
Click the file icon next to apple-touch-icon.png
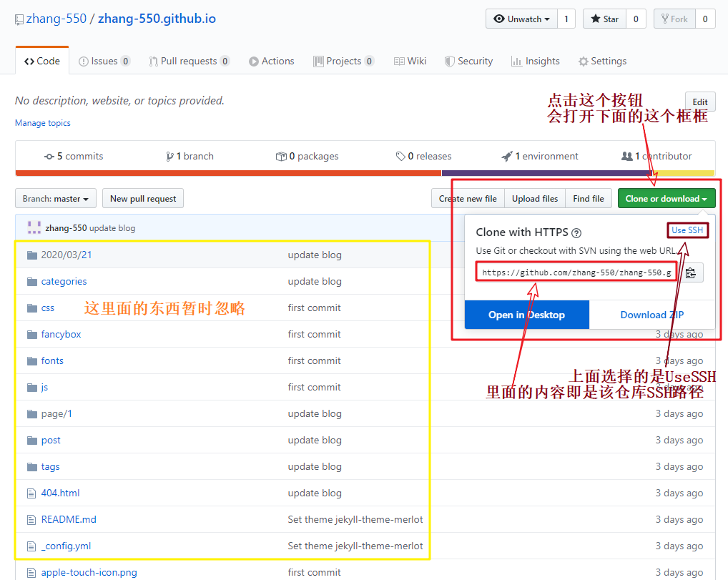point(31,573)
